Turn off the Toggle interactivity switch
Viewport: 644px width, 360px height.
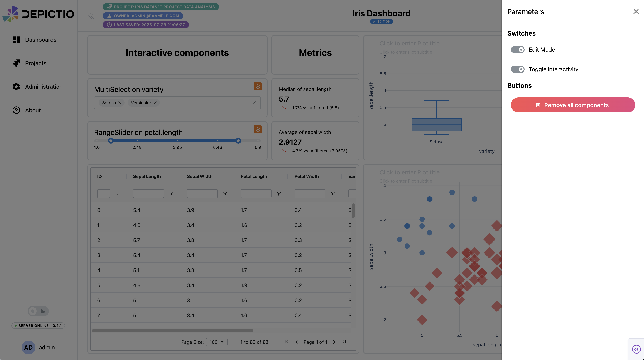[x=518, y=69]
